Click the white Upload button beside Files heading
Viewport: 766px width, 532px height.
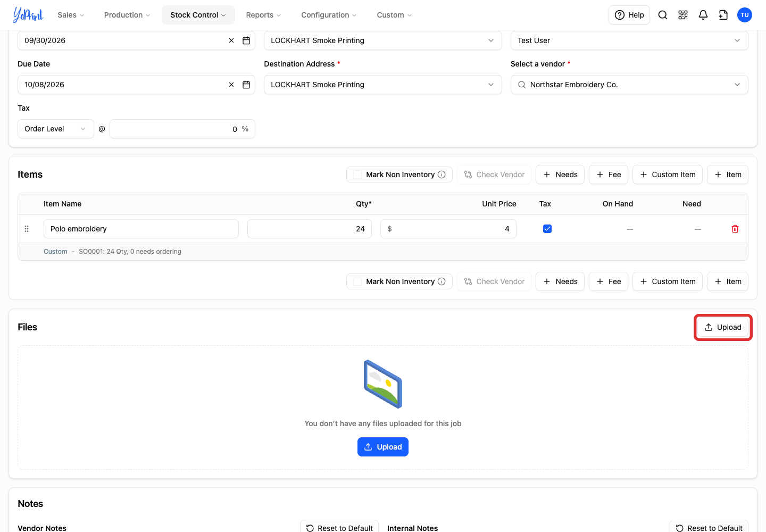(723, 327)
